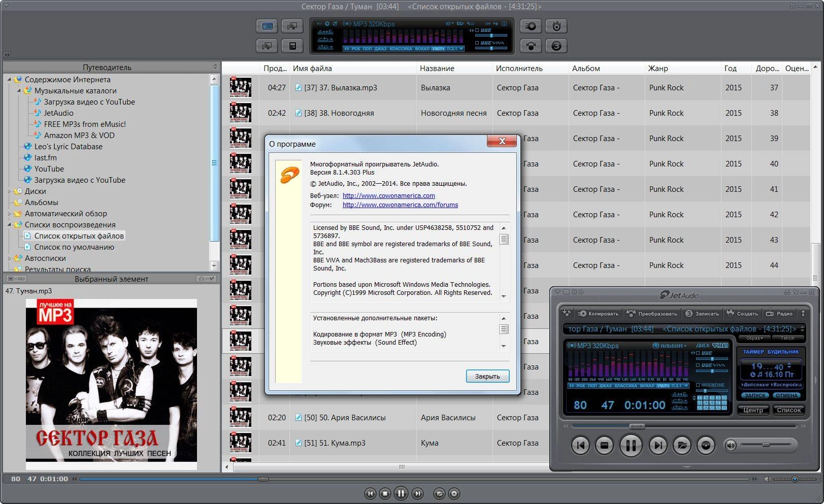This screenshot has height=504, width=824.
Task: Select Список по умолчанию playlist
Action: coord(74,247)
